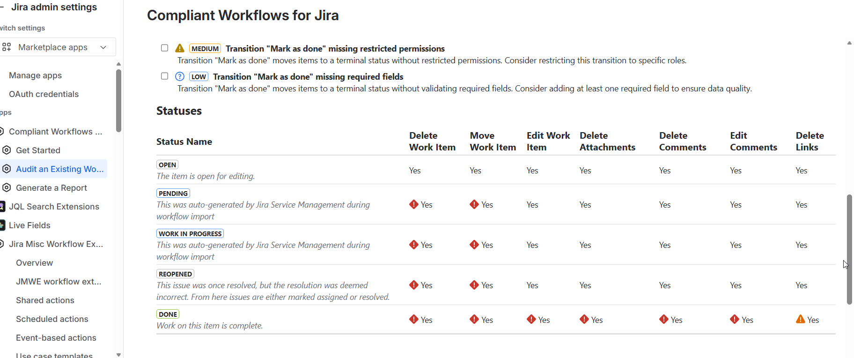Click red icon in DONE Delete Attachments
This screenshot has height=358, width=868.
pyautogui.click(x=584, y=319)
